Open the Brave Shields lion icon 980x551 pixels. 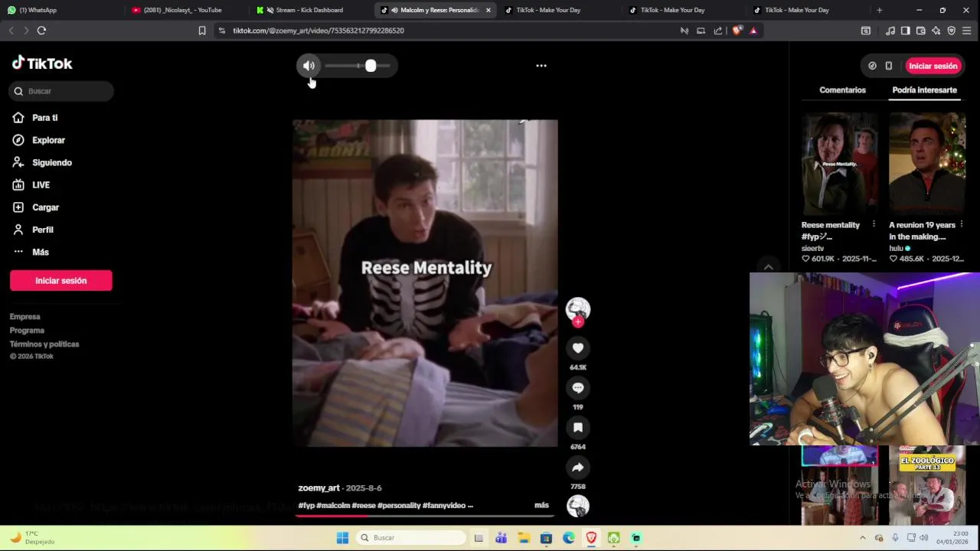(737, 31)
